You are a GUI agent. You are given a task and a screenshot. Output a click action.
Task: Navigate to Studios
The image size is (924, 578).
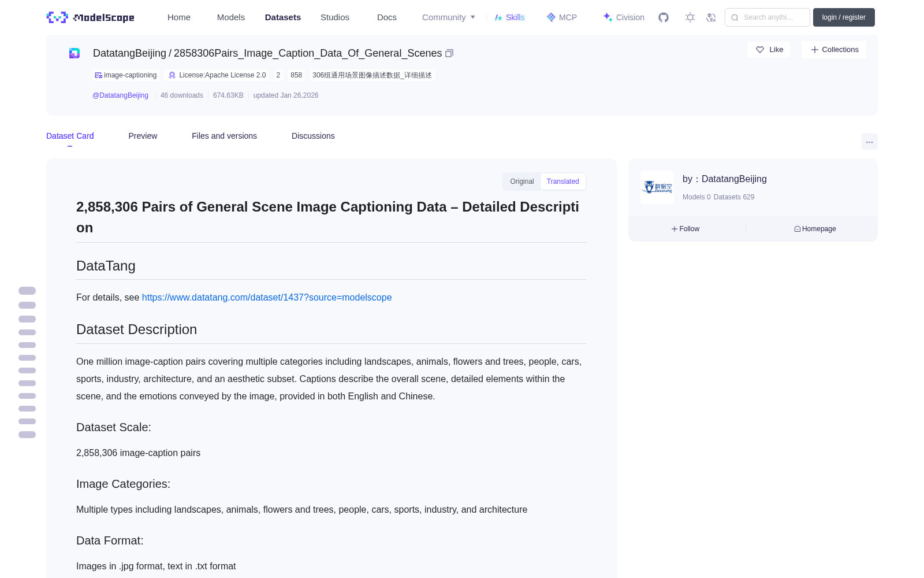point(335,17)
